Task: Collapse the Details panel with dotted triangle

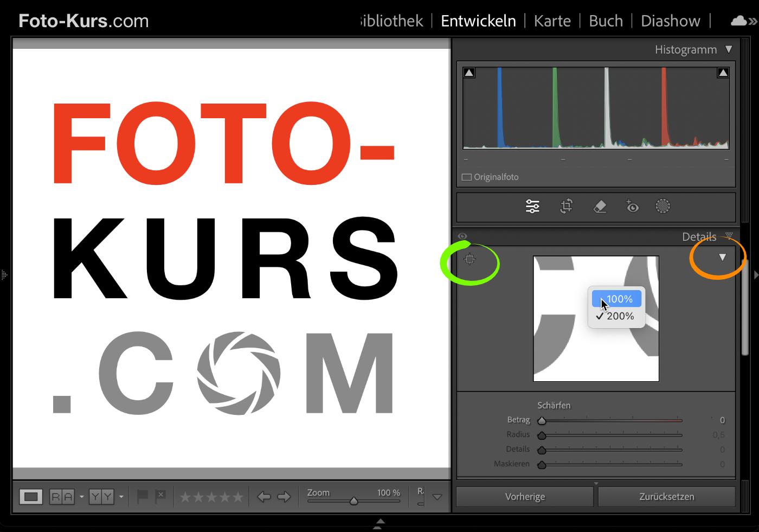Action: pos(729,236)
